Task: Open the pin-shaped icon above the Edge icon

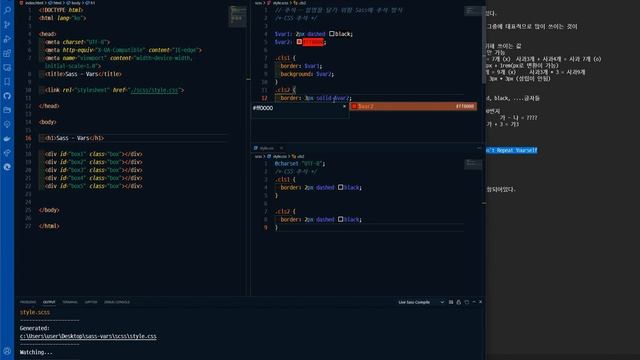Action: click(7, 153)
